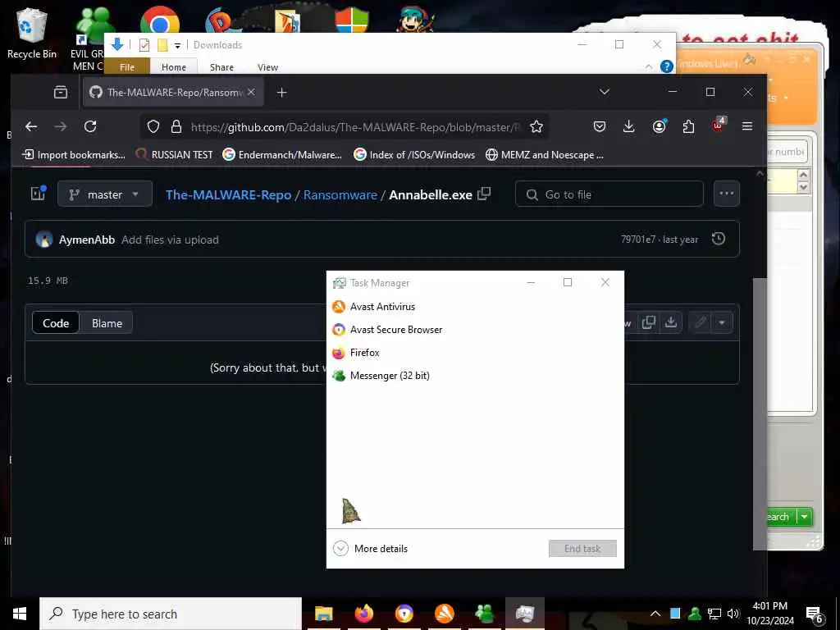Click the Type here to search box
840x630 pixels.
point(171,614)
